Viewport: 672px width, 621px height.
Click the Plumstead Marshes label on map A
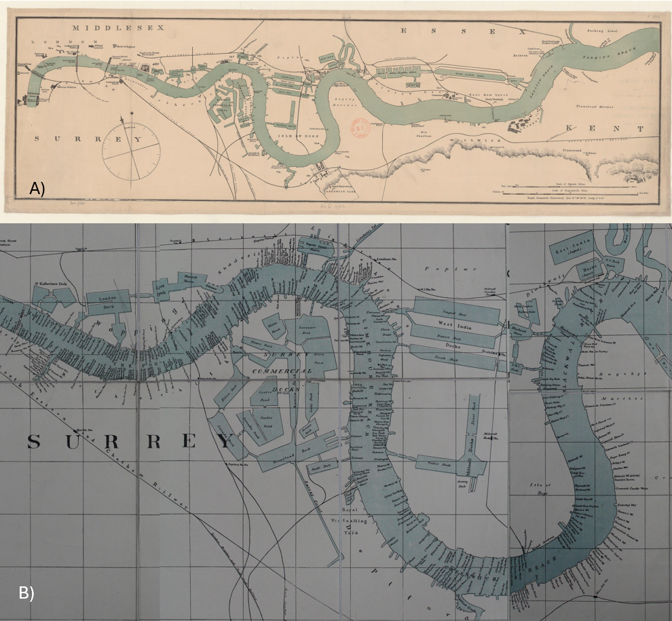[595, 107]
